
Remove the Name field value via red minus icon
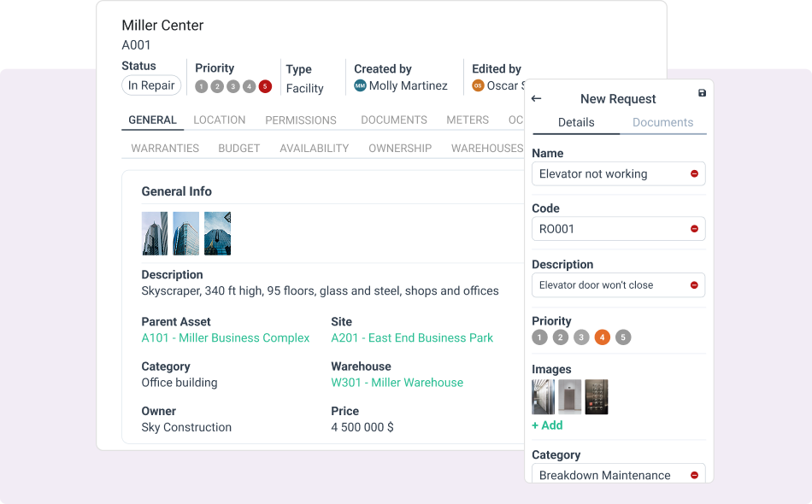(x=695, y=173)
